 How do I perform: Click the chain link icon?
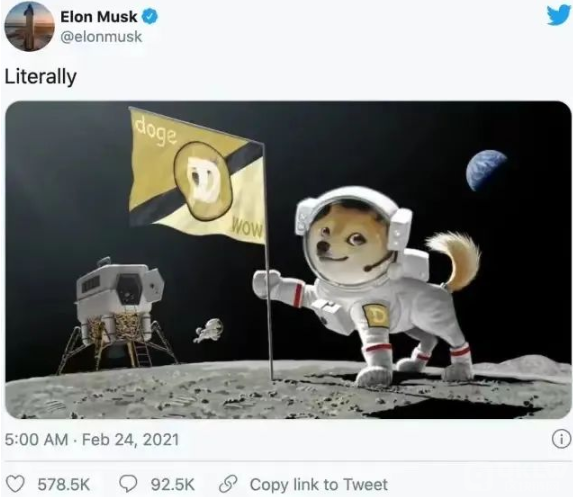[x=228, y=484]
